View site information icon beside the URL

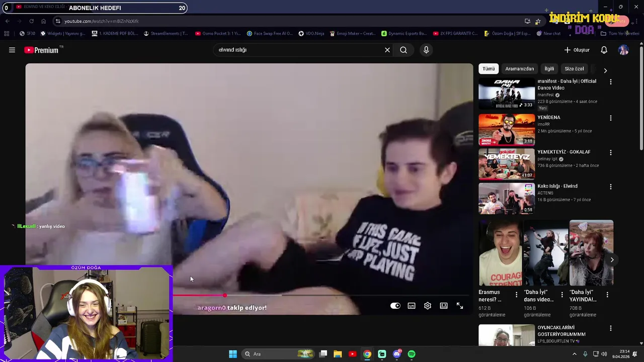click(x=58, y=21)
